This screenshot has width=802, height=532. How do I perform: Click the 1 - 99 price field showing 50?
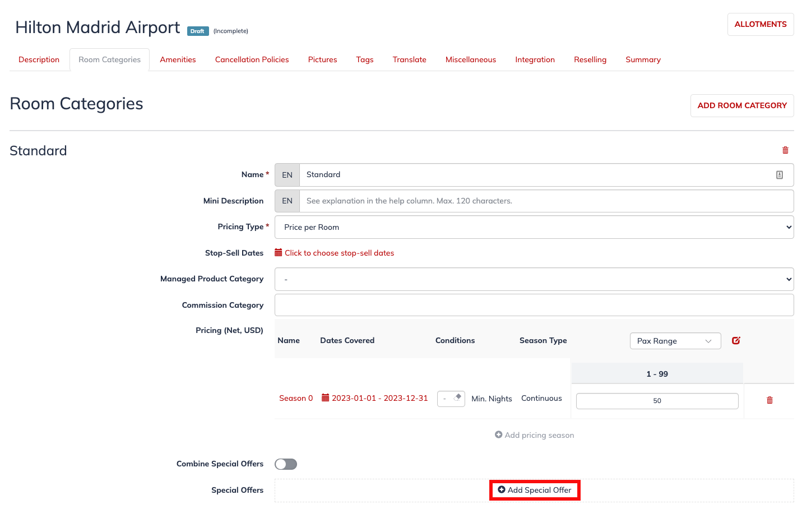point(657,401)
